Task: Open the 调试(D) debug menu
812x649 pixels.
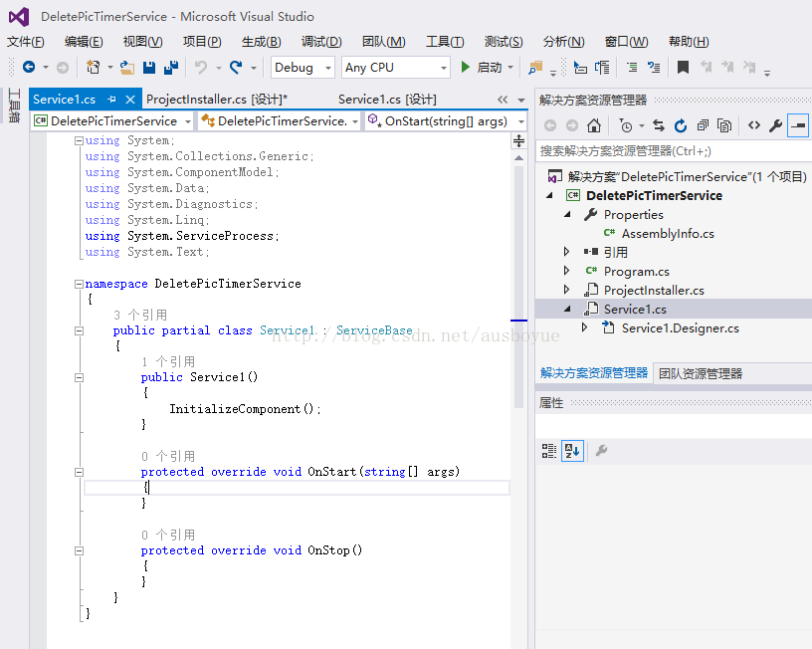Action: pos(321,42)
